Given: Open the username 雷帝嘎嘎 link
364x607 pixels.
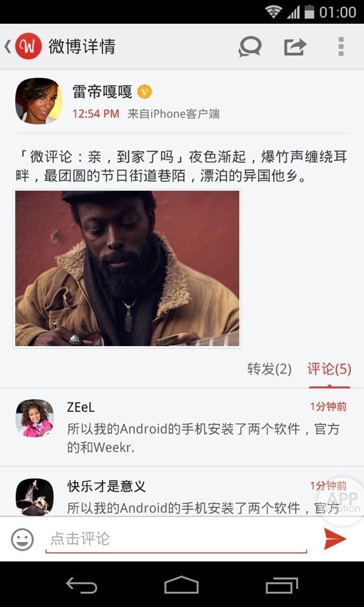Looking at the screenshot, I should pos(102,92).
